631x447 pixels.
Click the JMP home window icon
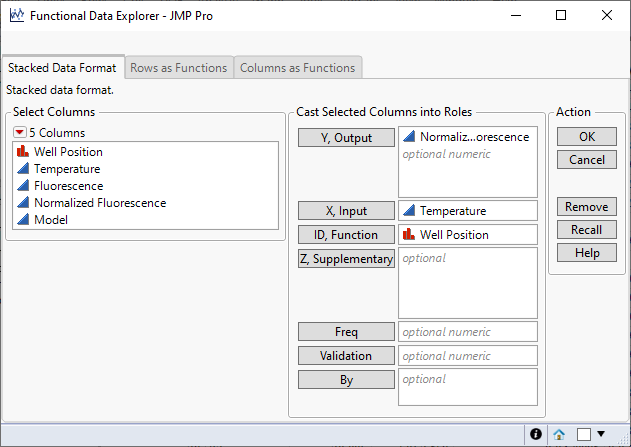(x=560, y=434)
